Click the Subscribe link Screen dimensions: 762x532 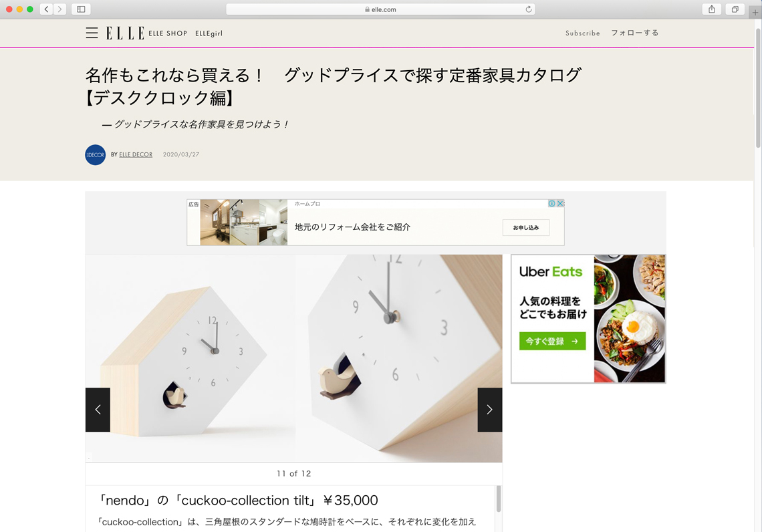tap(583, 33)
